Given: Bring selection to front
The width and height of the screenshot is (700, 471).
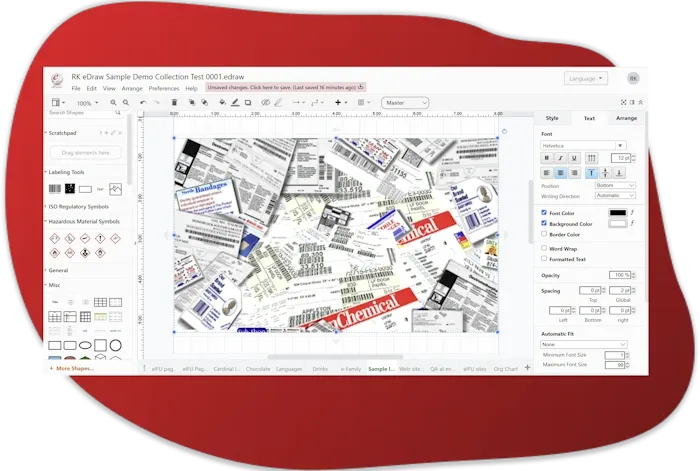Looking at the screenshot, I should (192, 103).
